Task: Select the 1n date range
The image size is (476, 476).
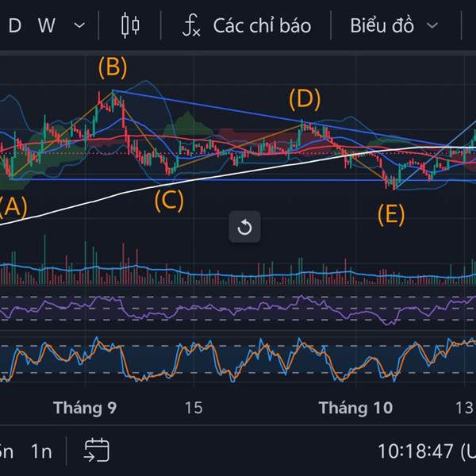Action: coord(41,451)
